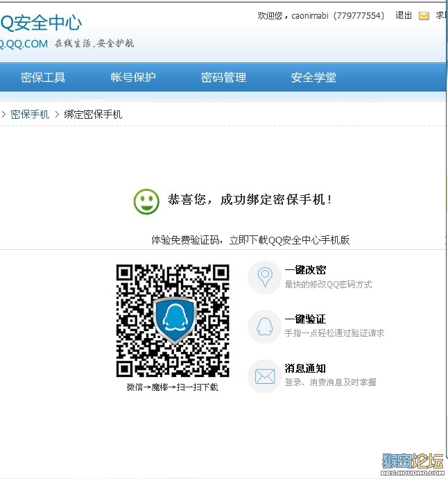
Task: Click the text 体验免费验证码，立即下载QQ安全中心手机版
Action: pyautogui.click(x=250, y=240)
